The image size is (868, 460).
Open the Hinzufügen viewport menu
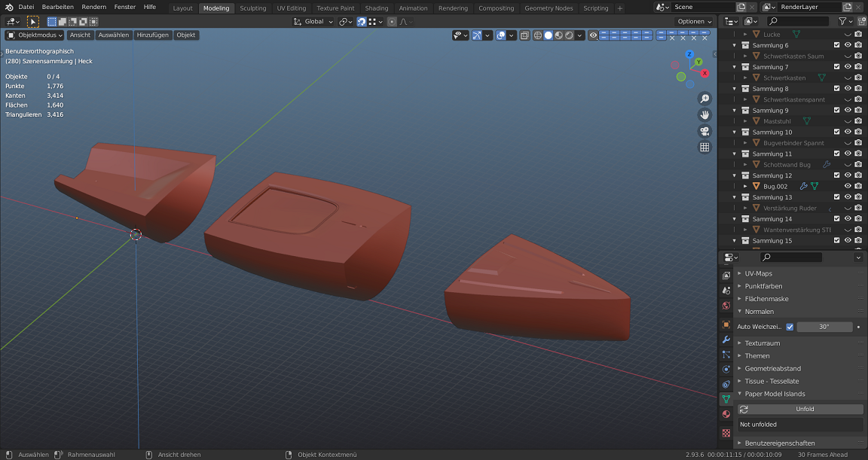click(x=153, y=35)
